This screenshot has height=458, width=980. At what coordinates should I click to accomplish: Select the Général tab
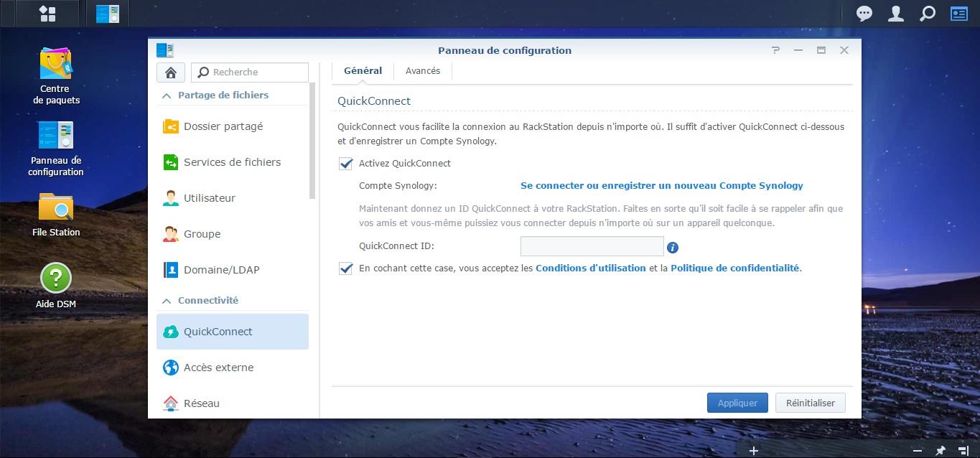click(363, 71)
